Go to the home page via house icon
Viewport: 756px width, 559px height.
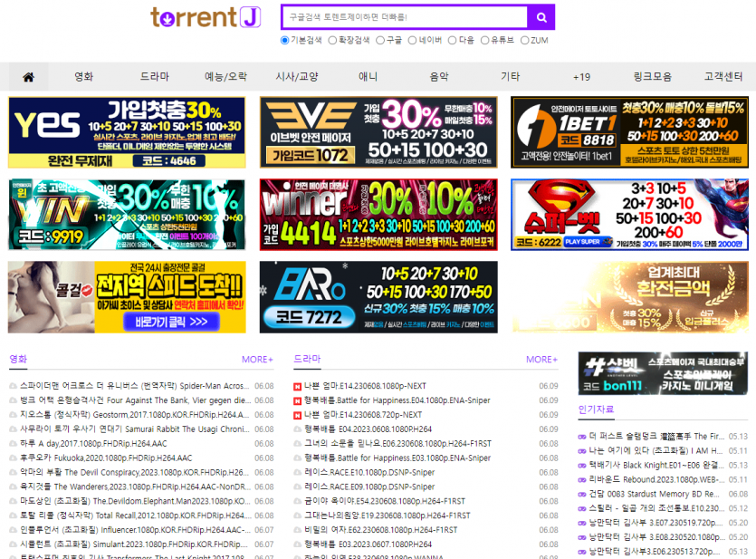28,77
